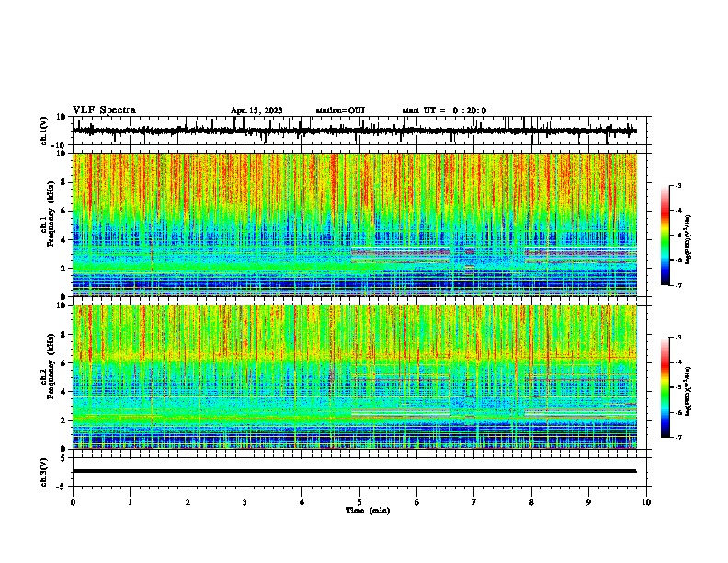Click time axis tick label "1"
The image size is (728, 563).
tap(130, 502)
